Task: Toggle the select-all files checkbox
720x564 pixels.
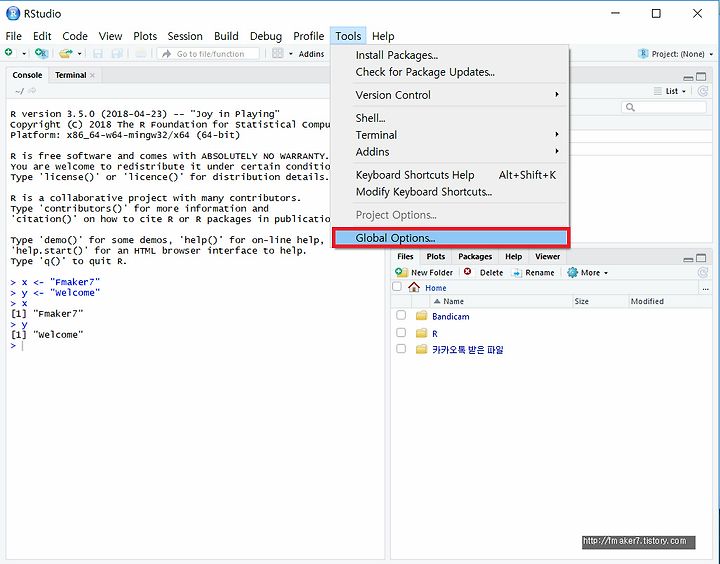Action: tap(397, 287)
